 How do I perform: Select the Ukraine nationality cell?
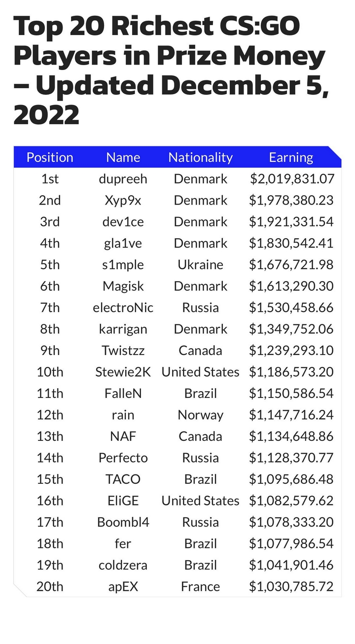[x=200, y=265]
